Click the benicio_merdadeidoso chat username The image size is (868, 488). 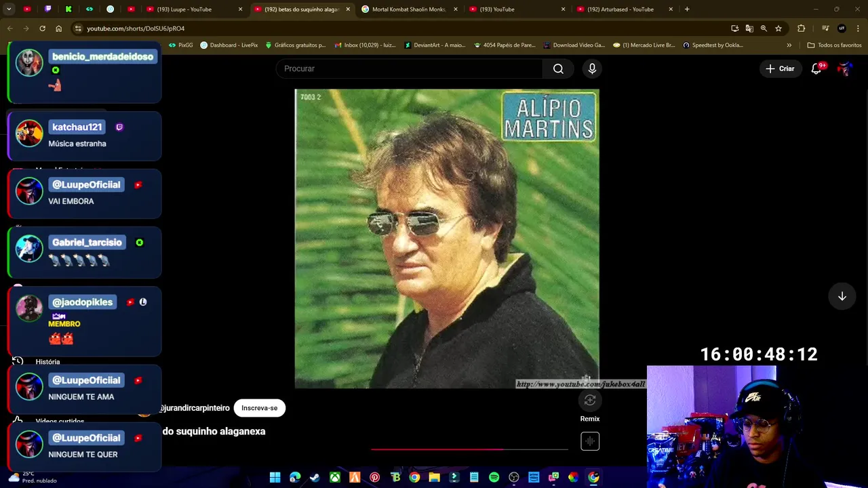102,57
